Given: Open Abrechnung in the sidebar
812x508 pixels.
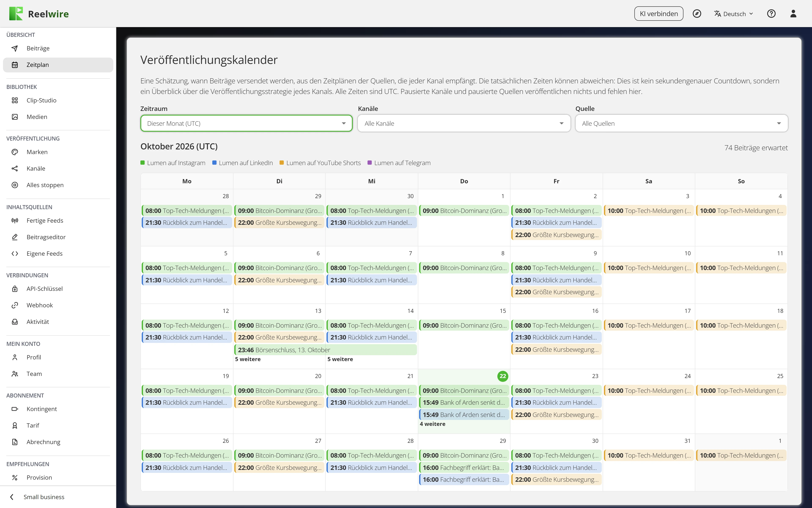Looking at the screenshot, I should point(58,442).
